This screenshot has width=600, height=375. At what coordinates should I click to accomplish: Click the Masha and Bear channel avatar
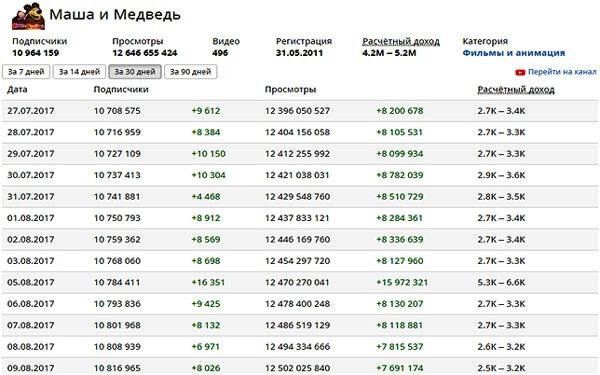(29, 16)
